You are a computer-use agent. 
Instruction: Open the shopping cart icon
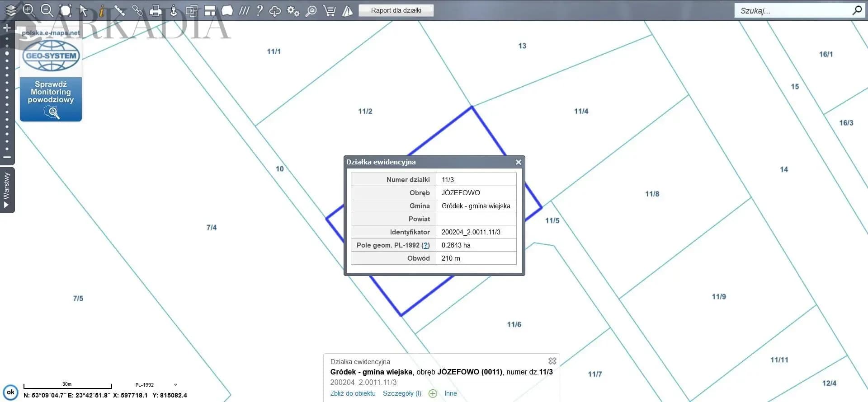tap(329, 10)
